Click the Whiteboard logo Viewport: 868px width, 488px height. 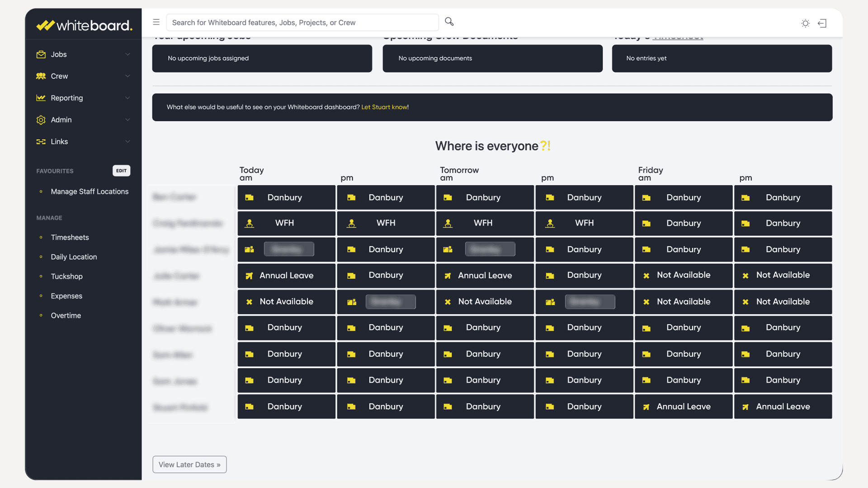[x=84, y=25]
